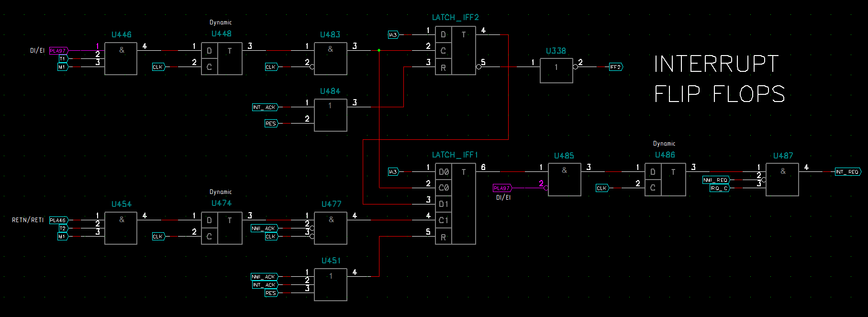Click the U474 dynamic latch block
This screenshot has height=317, width=868.
(222, 228)
